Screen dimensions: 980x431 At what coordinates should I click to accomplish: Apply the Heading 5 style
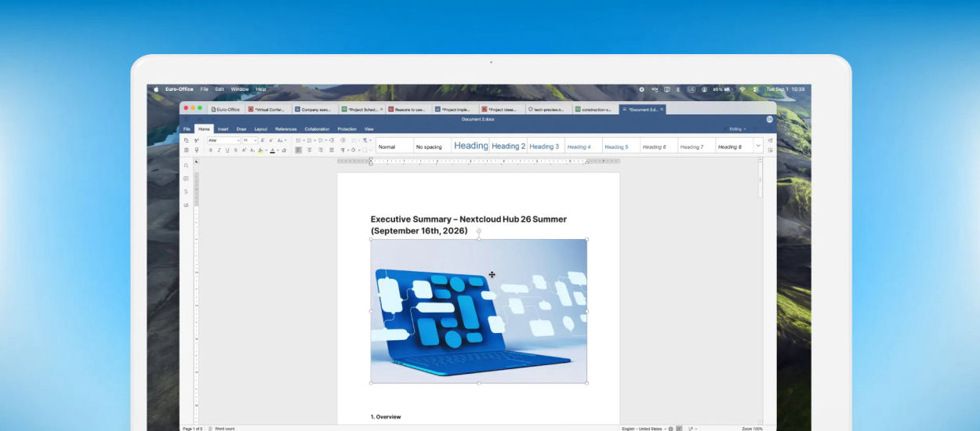click(x=620, y=147)
